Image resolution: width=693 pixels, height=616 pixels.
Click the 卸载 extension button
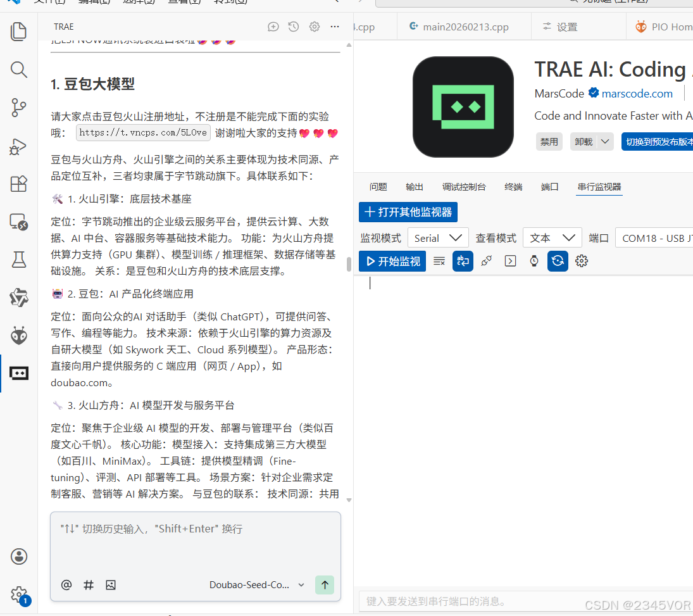pos(584,142)
